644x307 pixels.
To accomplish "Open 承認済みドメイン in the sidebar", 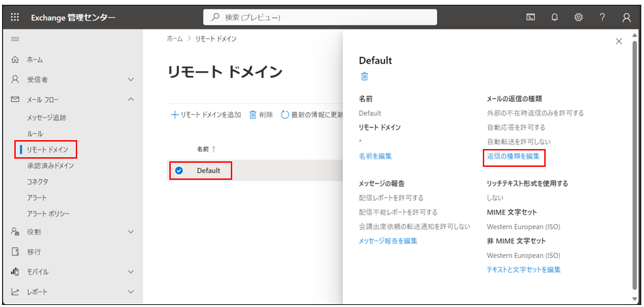I will pyautogui.click(x=51, y=165).
